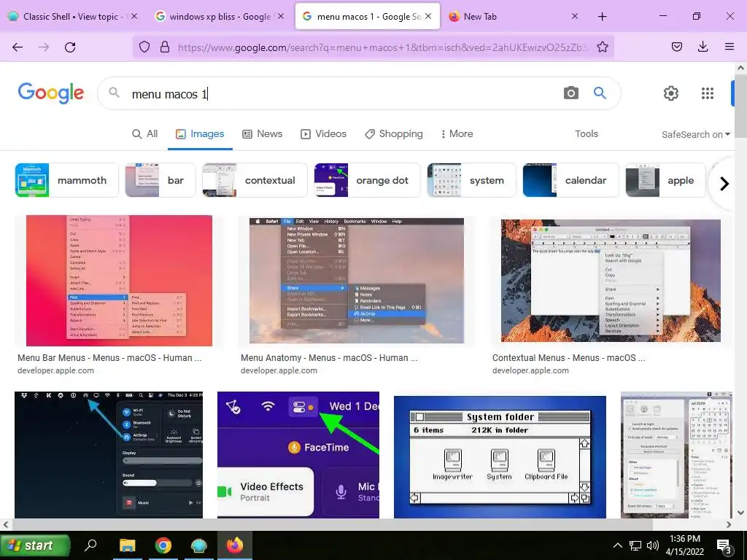Open the volume tray icon
747x560 pixels.
point(653,545)
